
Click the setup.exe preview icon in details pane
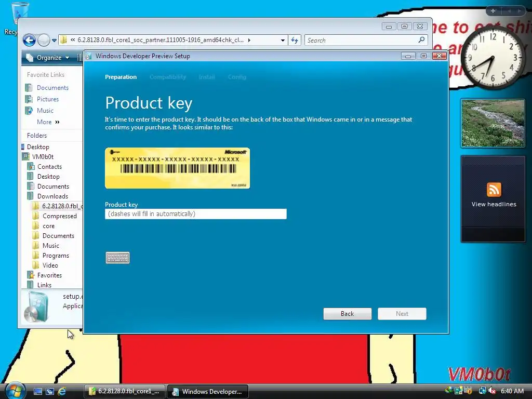point(36,307)
